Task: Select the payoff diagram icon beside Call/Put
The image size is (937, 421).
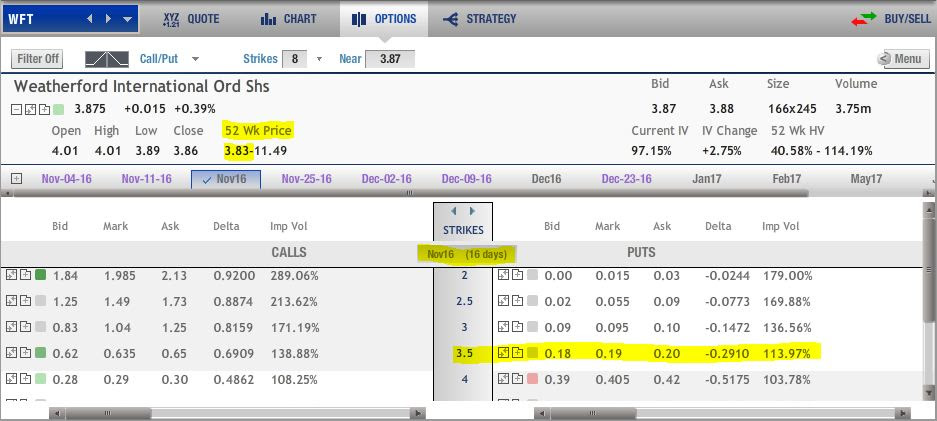Action: [107, 59]
